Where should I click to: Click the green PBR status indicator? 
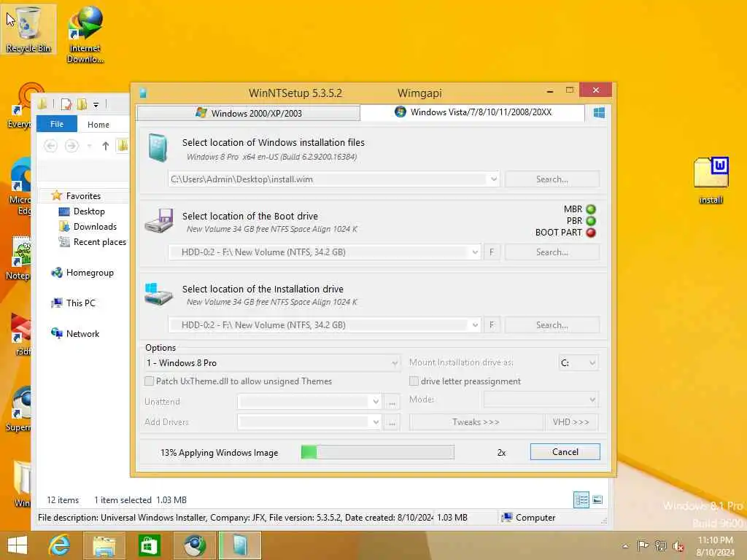(591, 221)
